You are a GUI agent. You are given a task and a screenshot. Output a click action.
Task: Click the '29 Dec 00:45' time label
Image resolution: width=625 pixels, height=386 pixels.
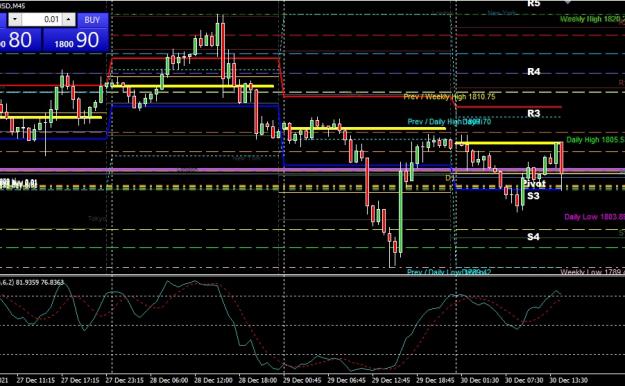[302, 380]
